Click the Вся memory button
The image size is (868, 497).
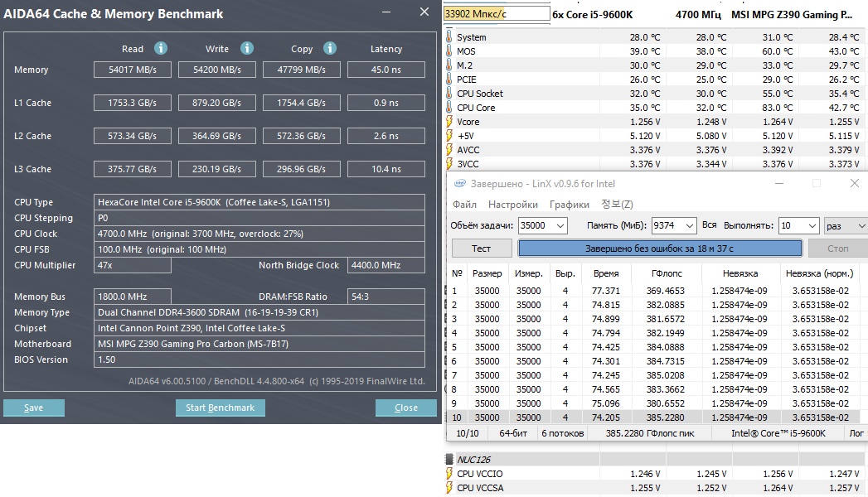pyautogui.click(x=709, y=225)
